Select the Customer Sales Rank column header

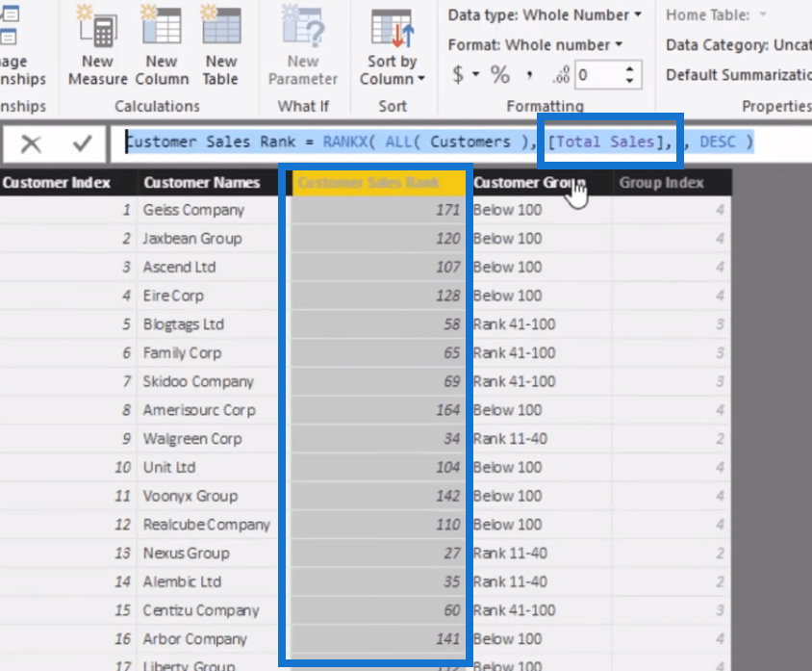(x=378, y=182)
